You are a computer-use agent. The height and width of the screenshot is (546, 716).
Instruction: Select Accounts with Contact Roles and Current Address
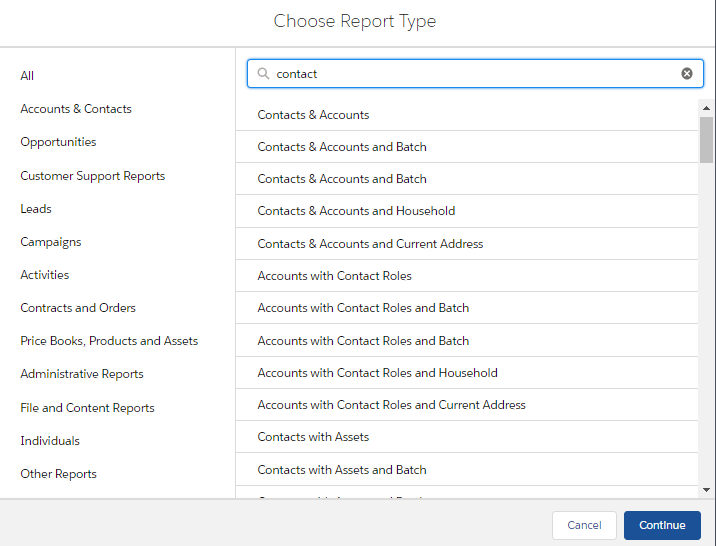[467, 405]
